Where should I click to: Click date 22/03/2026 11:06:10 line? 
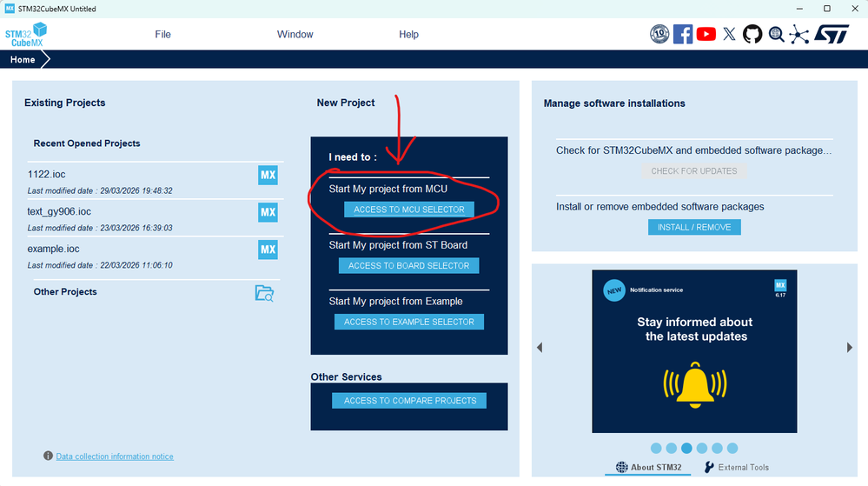(100, 265)
